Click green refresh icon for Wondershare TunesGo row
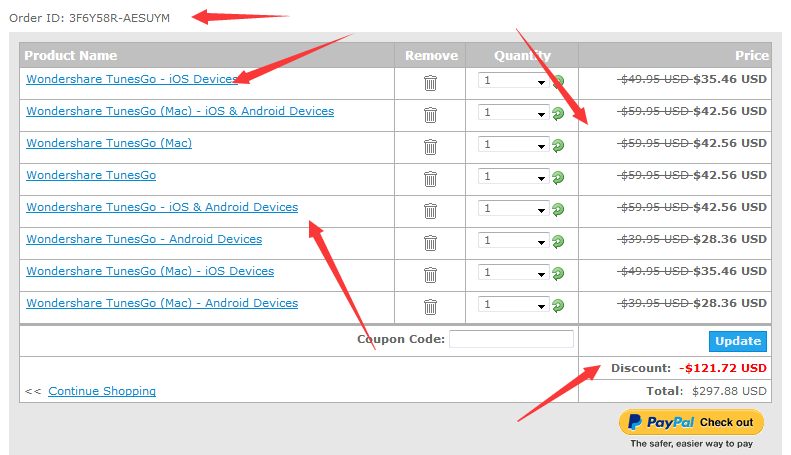 (558, 178)
